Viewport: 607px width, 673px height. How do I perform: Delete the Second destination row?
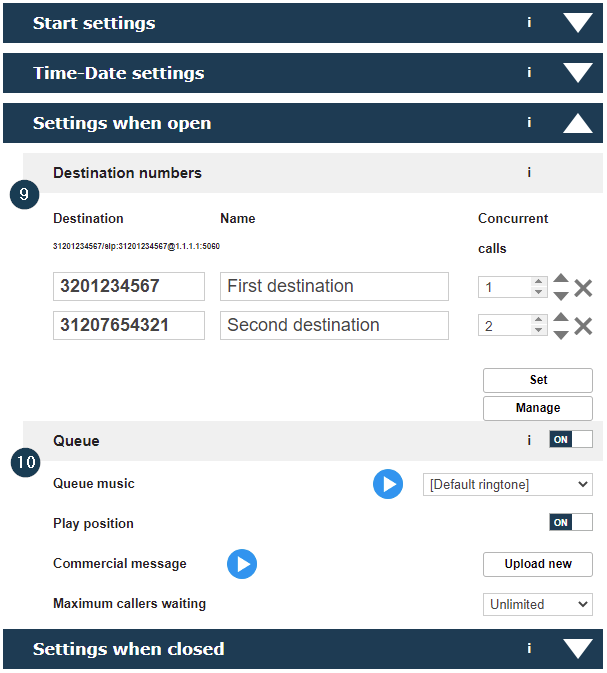click(583, 326)
